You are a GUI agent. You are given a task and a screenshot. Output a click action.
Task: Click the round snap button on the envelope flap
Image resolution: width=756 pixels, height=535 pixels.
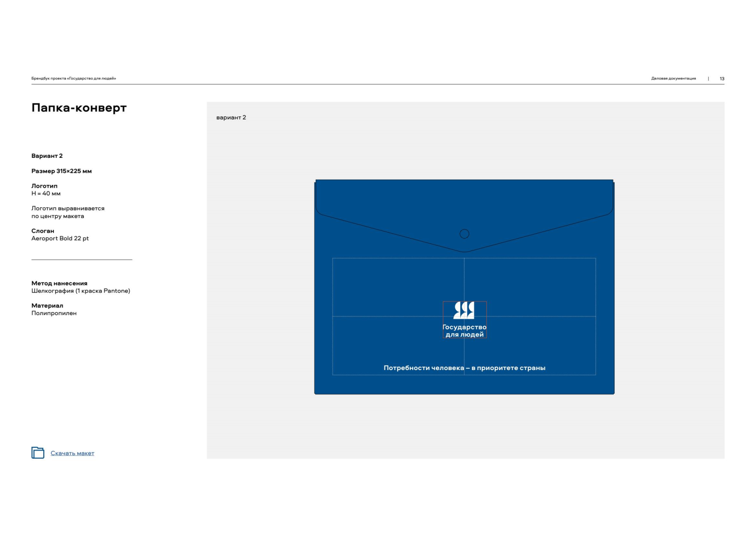464,234
